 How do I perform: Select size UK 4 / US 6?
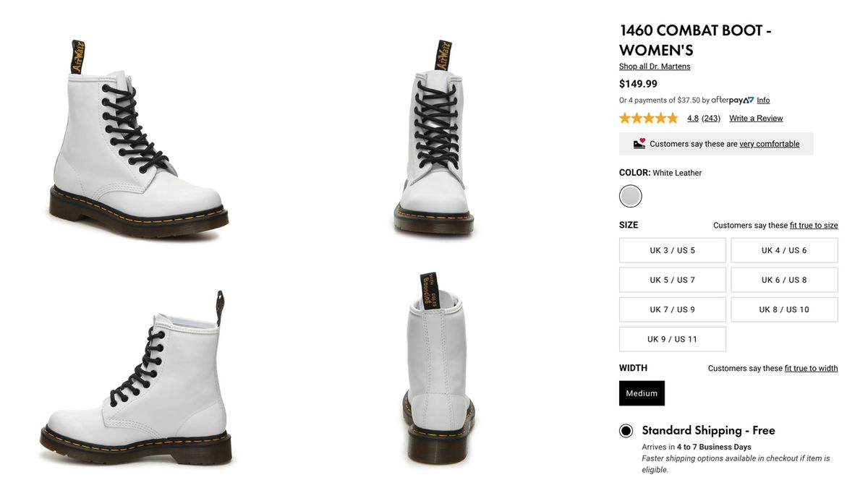click(x=784, y=250)
